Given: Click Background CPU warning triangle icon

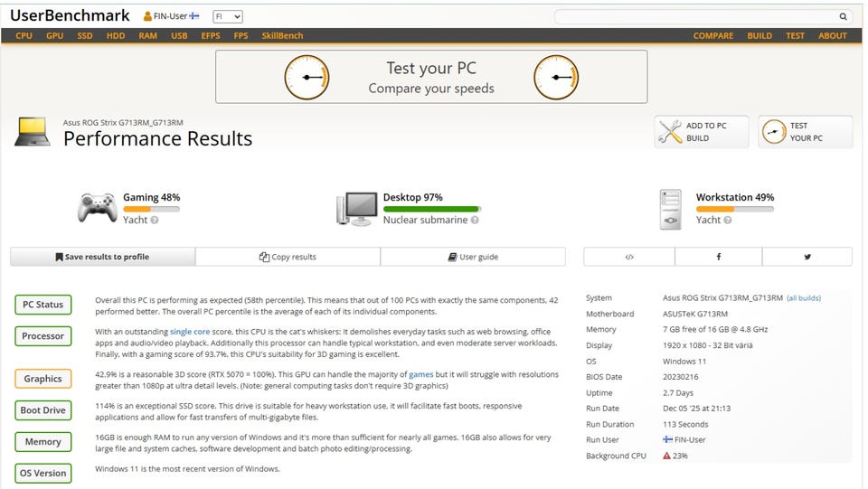Looking at the screenshot, I should (666, 456).
